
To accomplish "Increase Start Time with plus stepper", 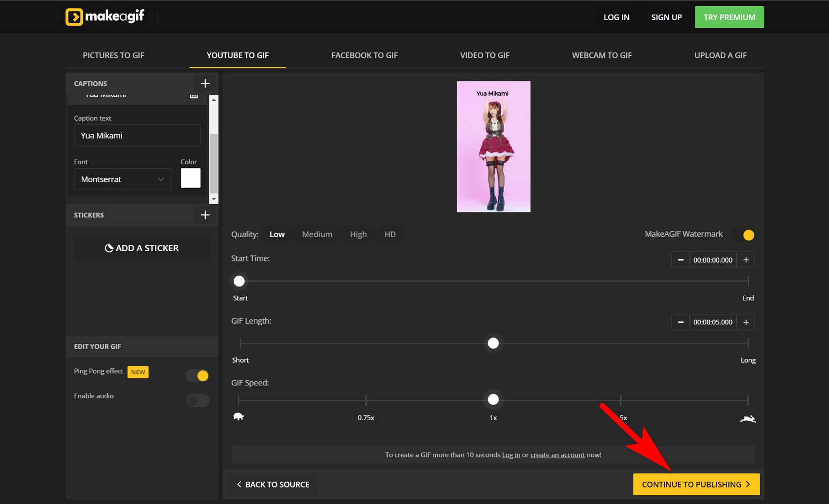I will click(x=746, y=260).
